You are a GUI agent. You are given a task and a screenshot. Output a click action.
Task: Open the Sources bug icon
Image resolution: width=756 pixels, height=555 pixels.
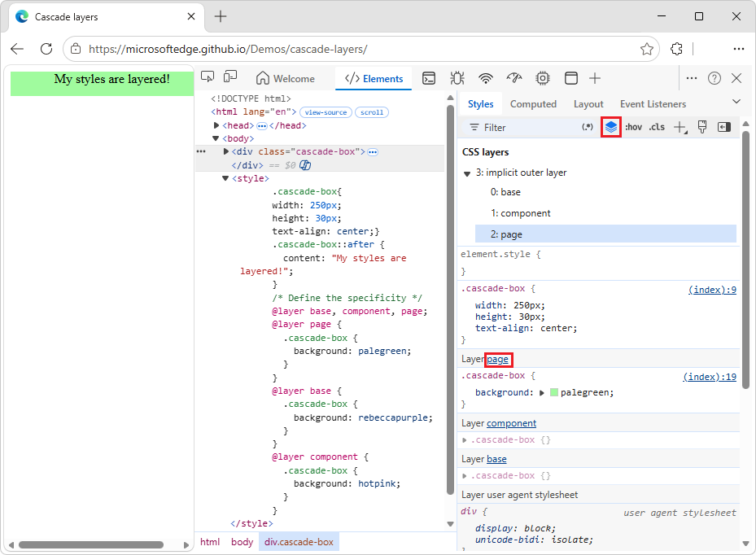coord(457,78)
